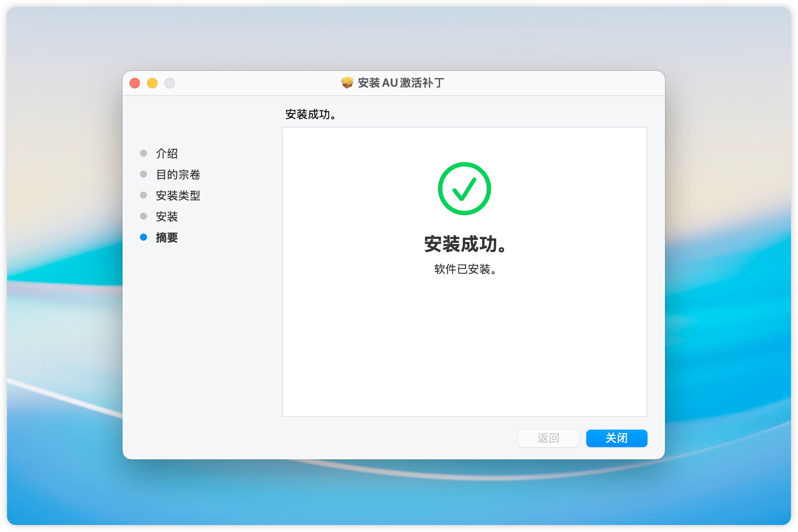Click the gray bullet beside 安装类型
The height and width of the screenshot is (532, 798).
coord(143,195)
